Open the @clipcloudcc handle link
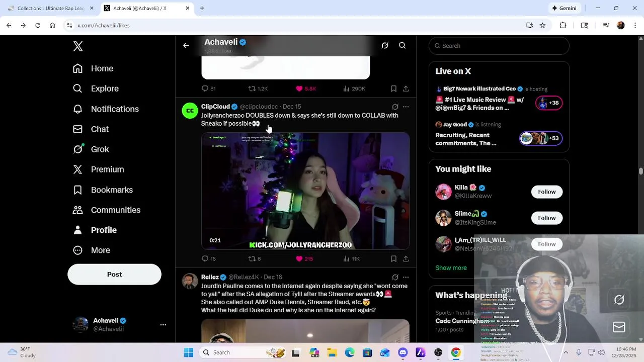Viewport: 644px width, 362px height. [x=259, y=107]
